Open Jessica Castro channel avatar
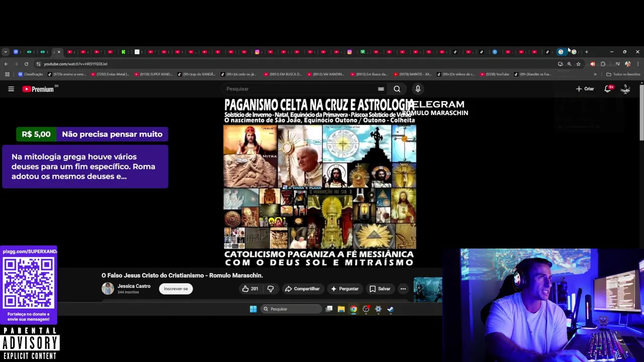 point(108,288)
